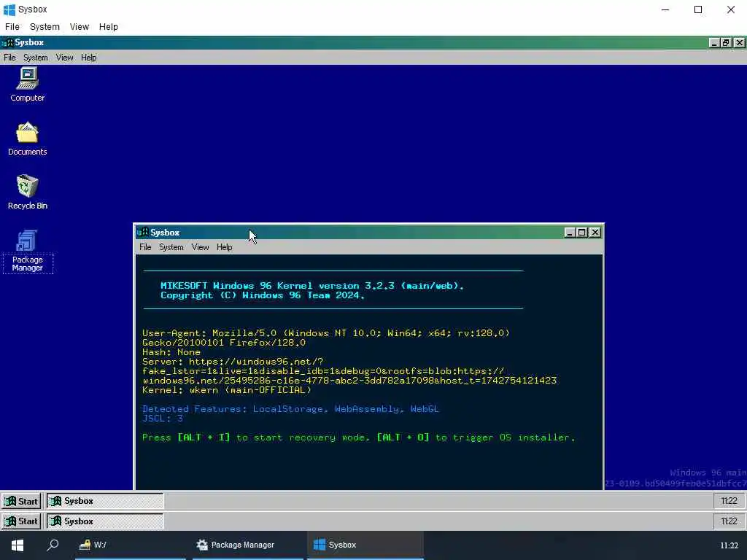
Task: Open the Documents folder icon
Action: coord(27,139)
